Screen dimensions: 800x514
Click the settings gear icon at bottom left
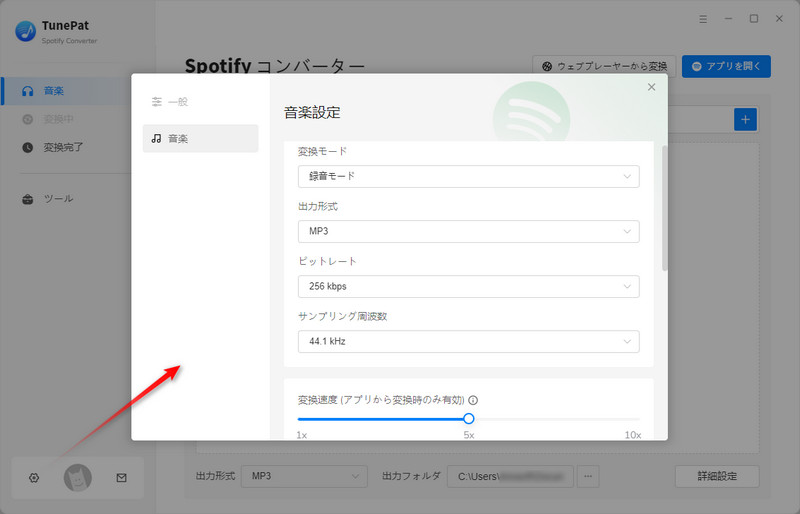(x=34, y=478)
